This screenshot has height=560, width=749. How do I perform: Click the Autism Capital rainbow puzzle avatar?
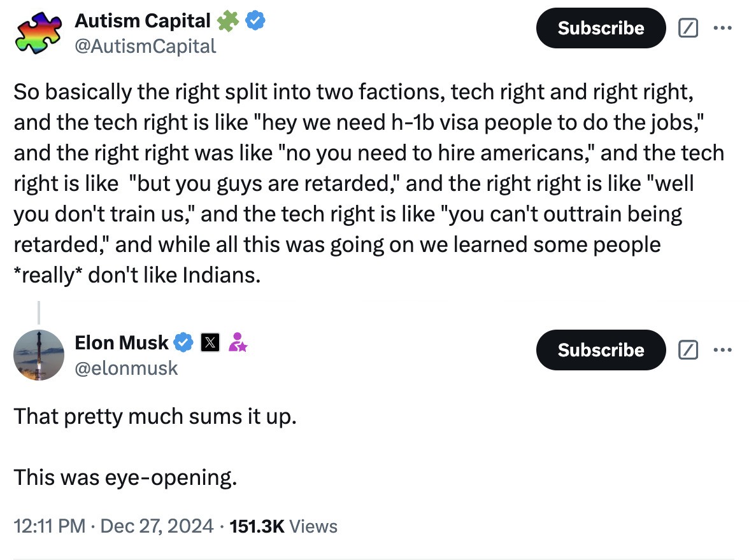point(39,32)
